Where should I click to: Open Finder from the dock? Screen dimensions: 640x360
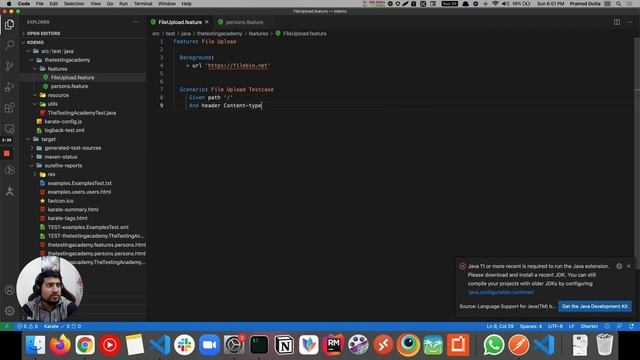(x=35, y=345)
